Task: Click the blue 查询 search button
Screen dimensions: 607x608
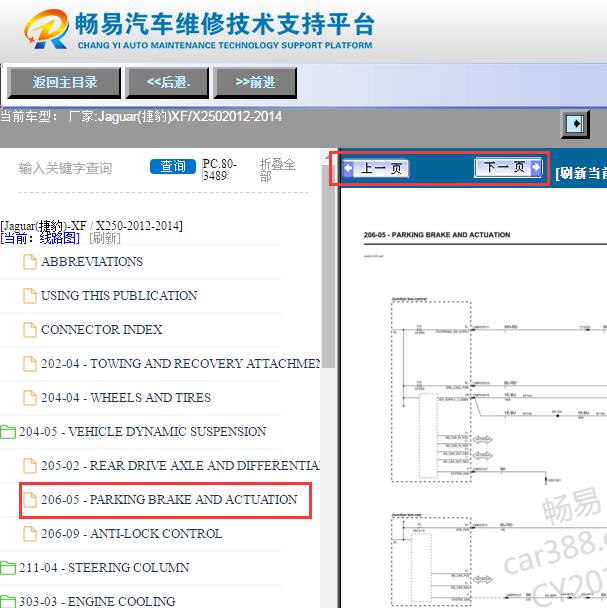Action: coord(173,166)
